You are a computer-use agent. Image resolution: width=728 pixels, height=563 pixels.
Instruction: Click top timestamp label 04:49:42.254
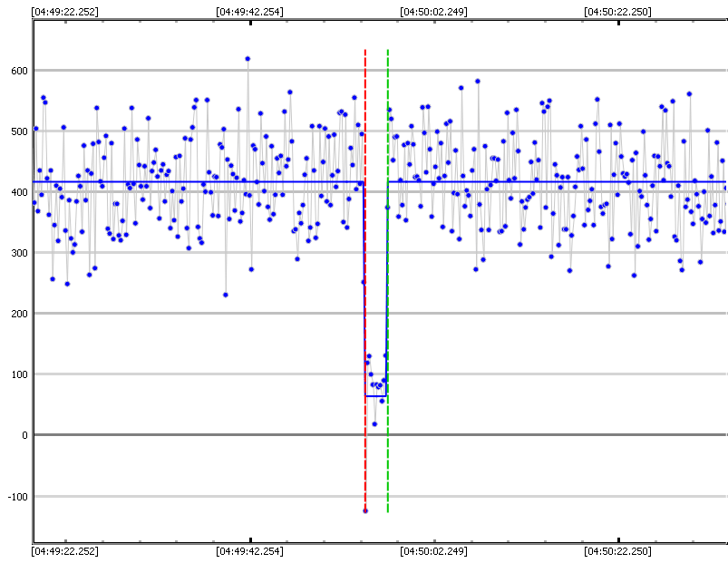(x=250, y=12)
